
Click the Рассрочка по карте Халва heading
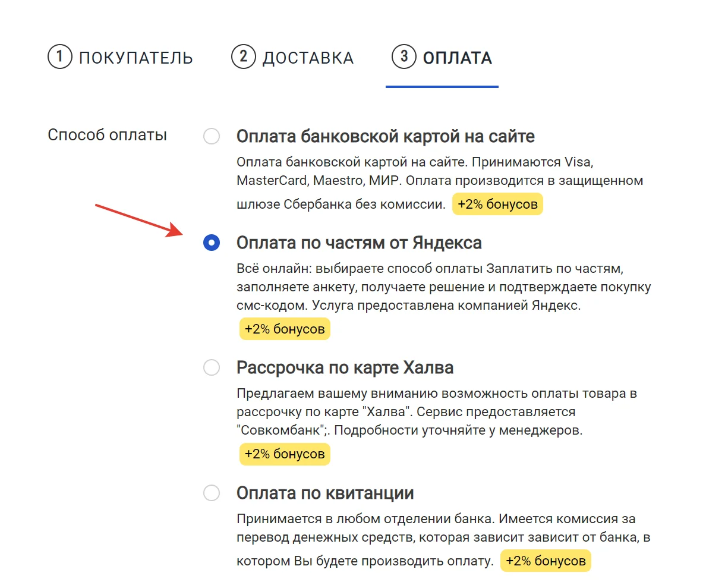click(345, 367)
